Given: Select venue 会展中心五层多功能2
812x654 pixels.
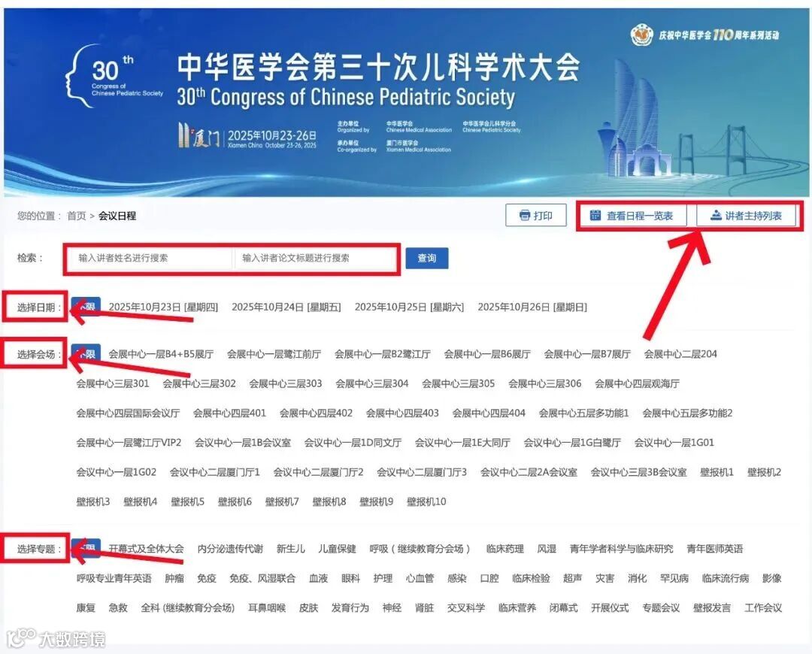Looking at the screenshot, I should (687, 413).
